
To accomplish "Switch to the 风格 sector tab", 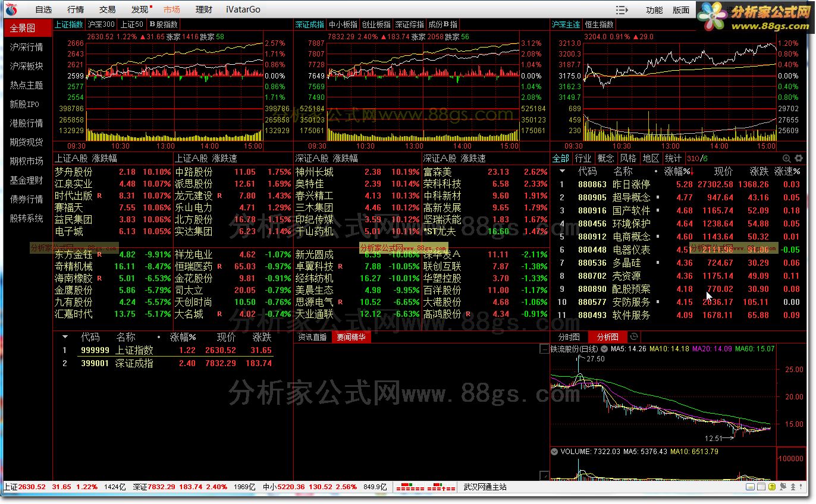I will 629,158.
